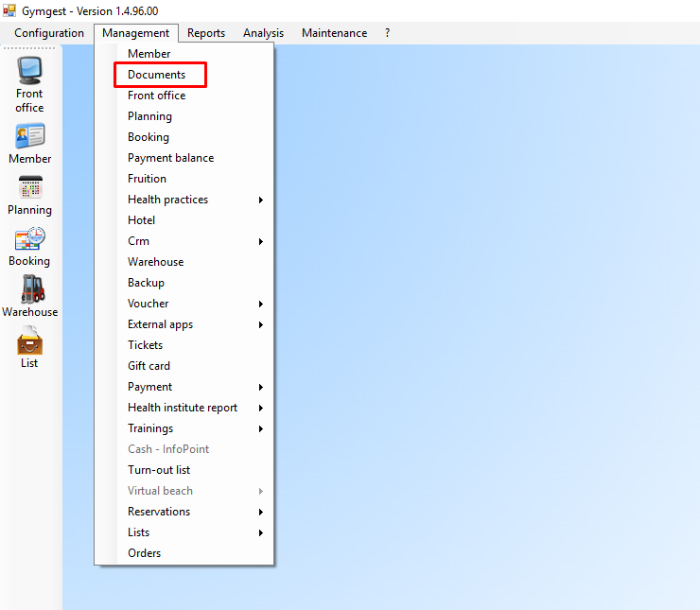Close the Management menu header

[135, 33]
